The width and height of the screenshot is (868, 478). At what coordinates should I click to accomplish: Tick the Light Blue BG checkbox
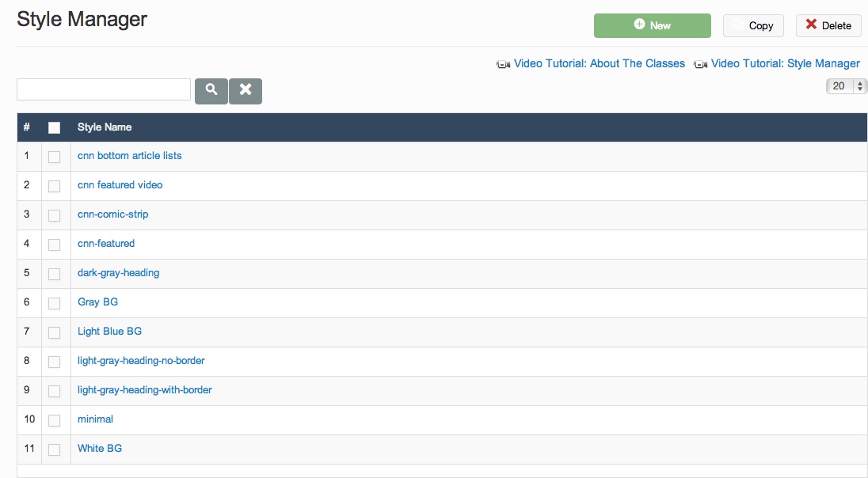pyautogui.click(x=54, y=332)
